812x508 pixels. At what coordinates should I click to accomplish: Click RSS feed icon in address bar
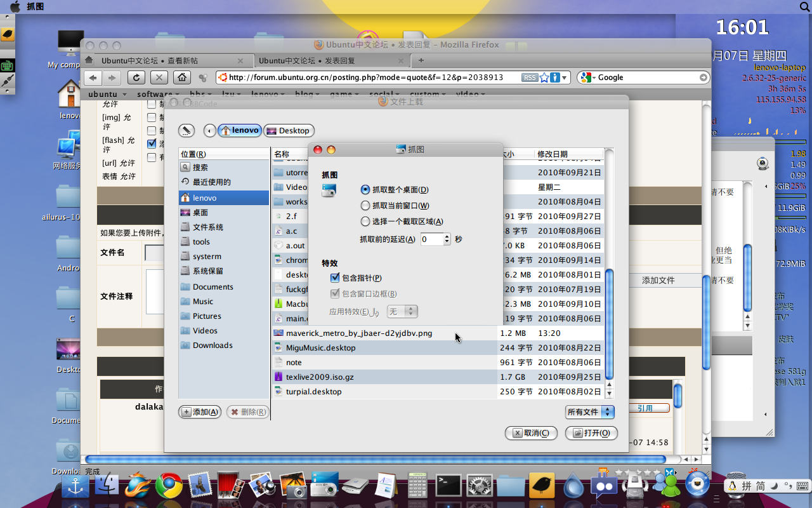530,77
